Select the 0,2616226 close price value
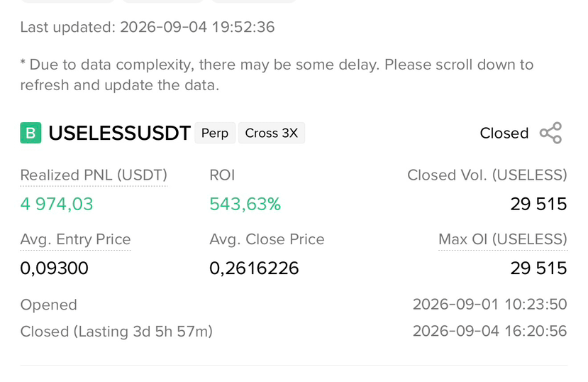This screenshot has width=588, height=382. 254,268
